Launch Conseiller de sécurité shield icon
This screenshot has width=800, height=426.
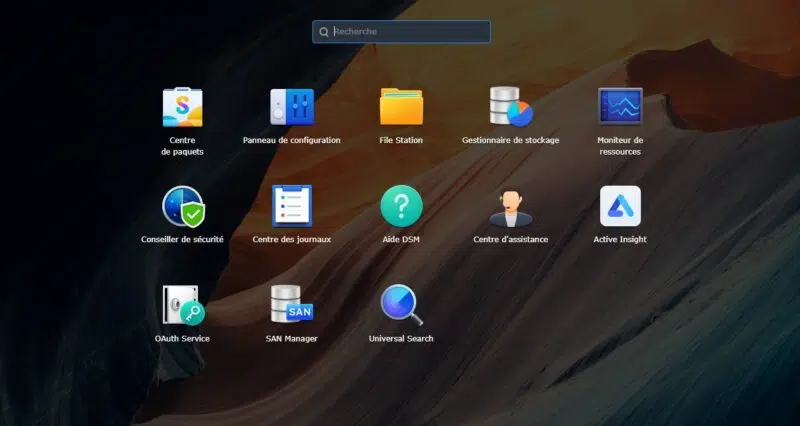tap(182, 206)
